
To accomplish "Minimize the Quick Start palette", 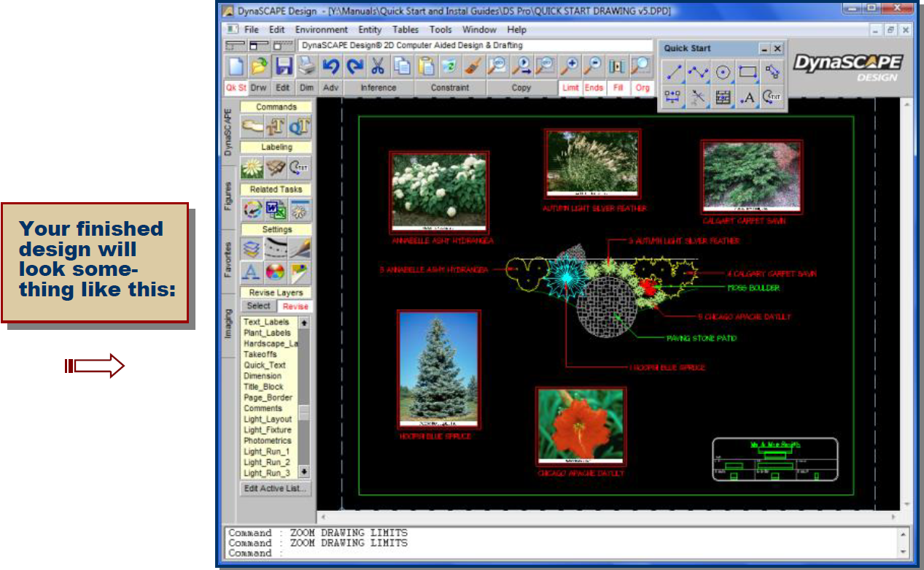I will pyautogui.click(x=764, y=48).
